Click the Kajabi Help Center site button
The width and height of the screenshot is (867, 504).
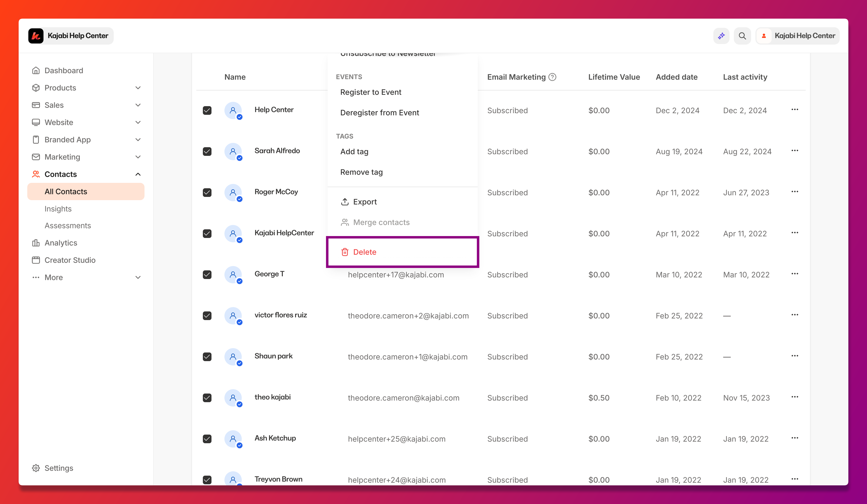tap(70, 36)
